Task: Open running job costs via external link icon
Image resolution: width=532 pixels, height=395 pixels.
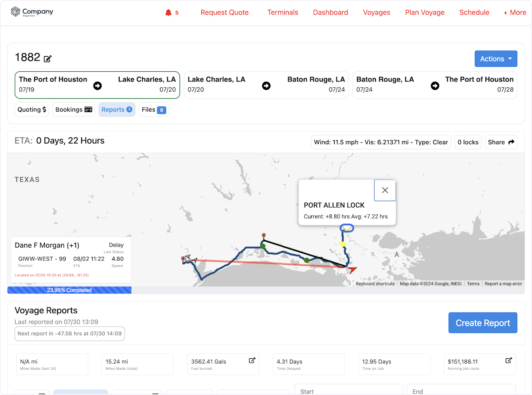Action: coord(508,360)
